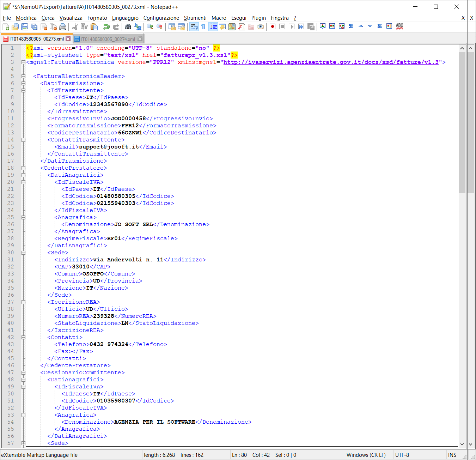This screenshot has width=476, height=460.
Task: Click the Save All icon
Action: 34,27
